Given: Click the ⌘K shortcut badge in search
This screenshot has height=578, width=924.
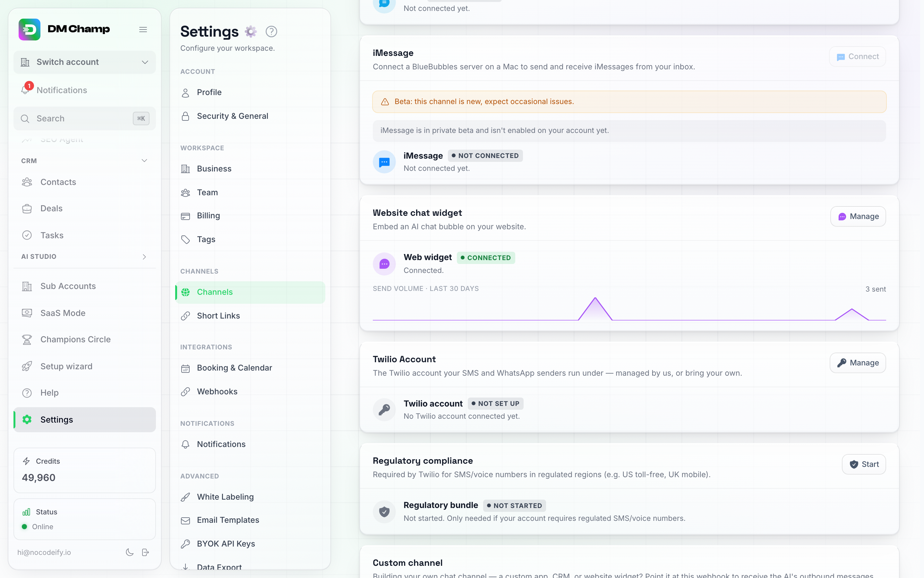Looking at the screenshot, I should click(141, 118).
